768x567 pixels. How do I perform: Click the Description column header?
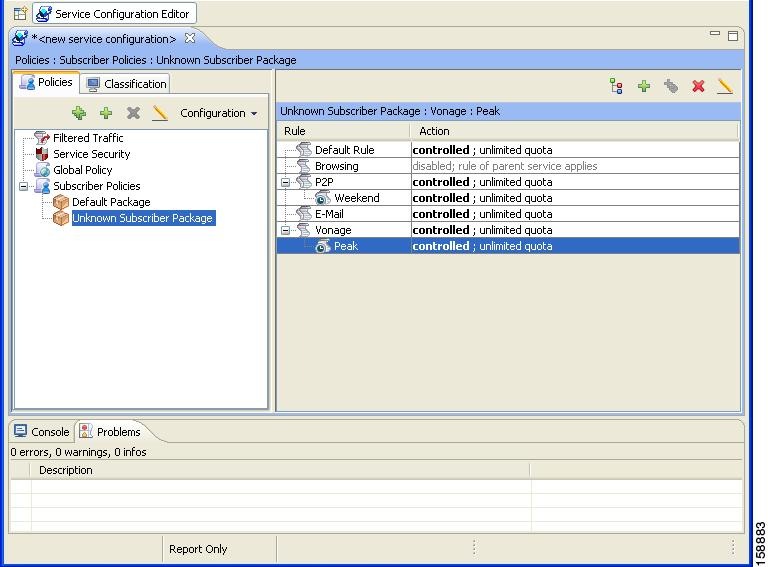point(66,470)
